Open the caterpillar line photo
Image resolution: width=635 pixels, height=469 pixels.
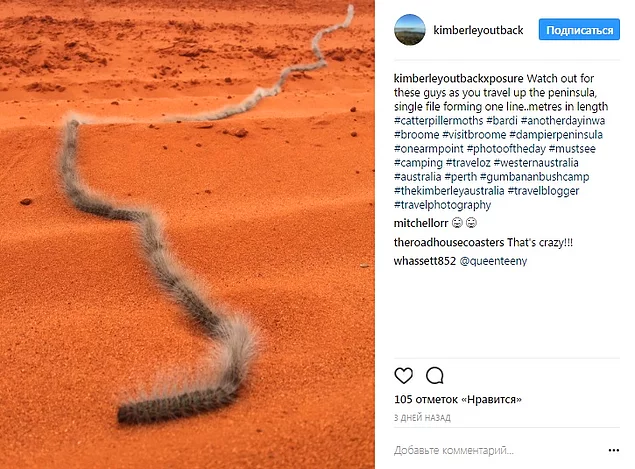(x=187, y=234)
